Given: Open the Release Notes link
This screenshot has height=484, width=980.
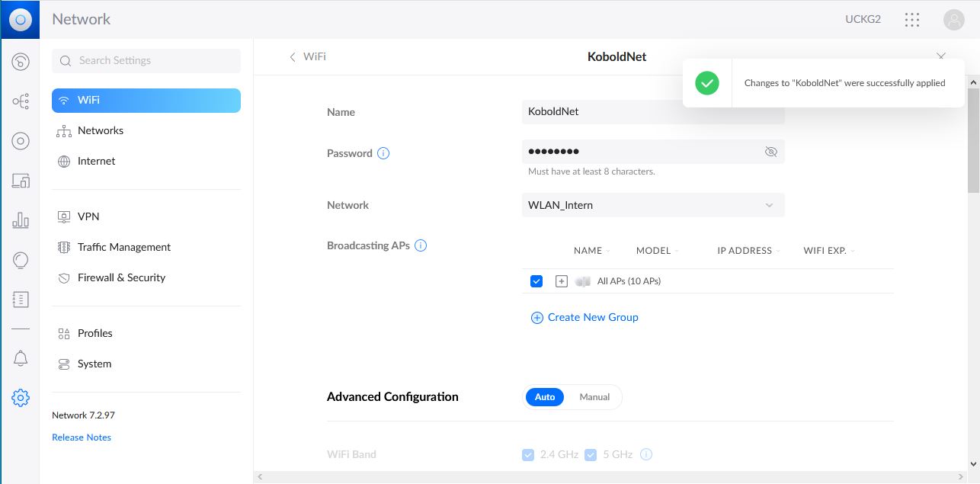Looking at the screenshot, I should tap(82, 438).
